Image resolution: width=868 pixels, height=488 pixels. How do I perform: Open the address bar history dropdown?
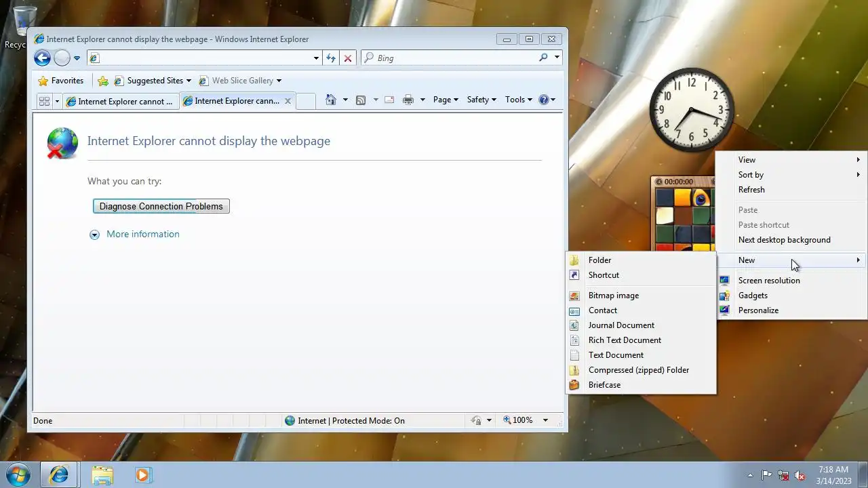pos(316,58)
